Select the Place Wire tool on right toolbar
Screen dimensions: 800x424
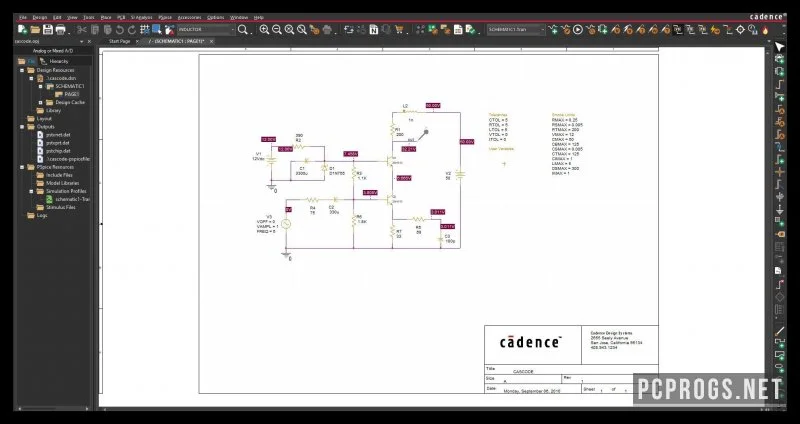pyautogui.click(x=779, y=84)
